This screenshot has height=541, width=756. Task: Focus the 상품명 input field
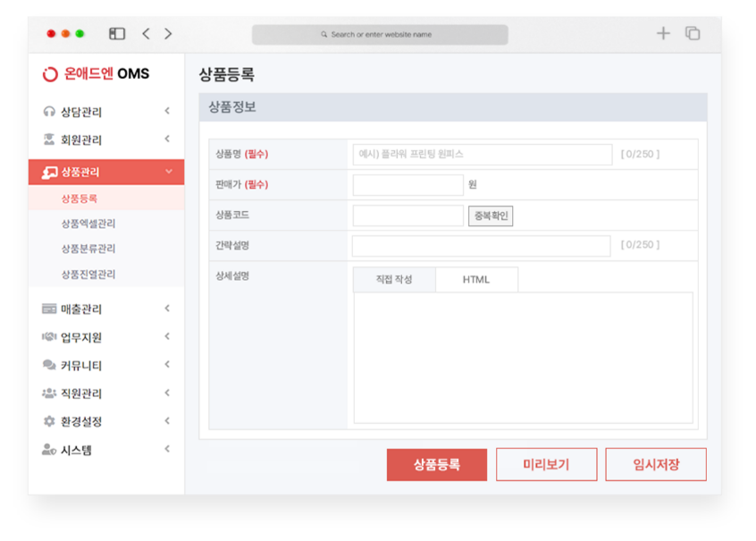point(483,155)
